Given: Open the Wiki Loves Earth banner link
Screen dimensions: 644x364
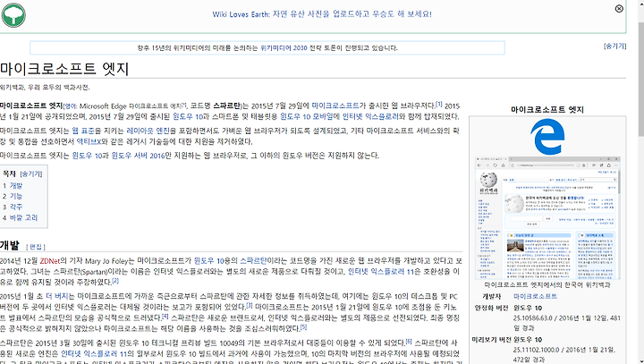Looking at the screenshot, I should click(x=322, y=14).
